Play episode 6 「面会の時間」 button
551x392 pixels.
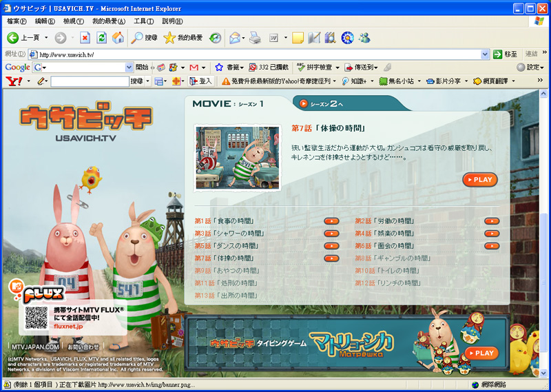coord(492,246)
